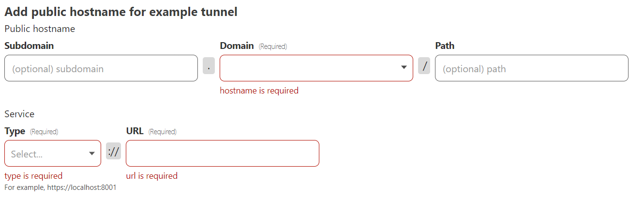Click the Type dropdown caret arrow
The image size is (644, 202).
(92, 154)
